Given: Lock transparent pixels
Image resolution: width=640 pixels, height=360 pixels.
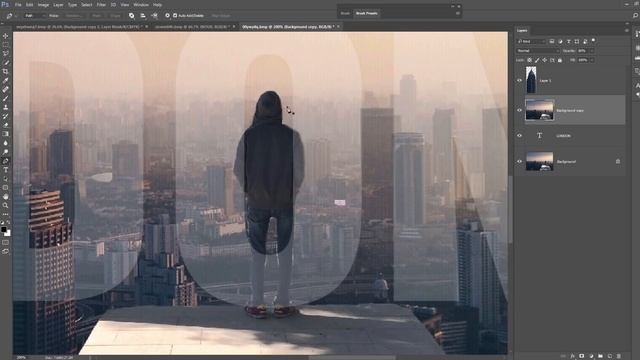Looking at the screenshot, I should coord(529,60).
